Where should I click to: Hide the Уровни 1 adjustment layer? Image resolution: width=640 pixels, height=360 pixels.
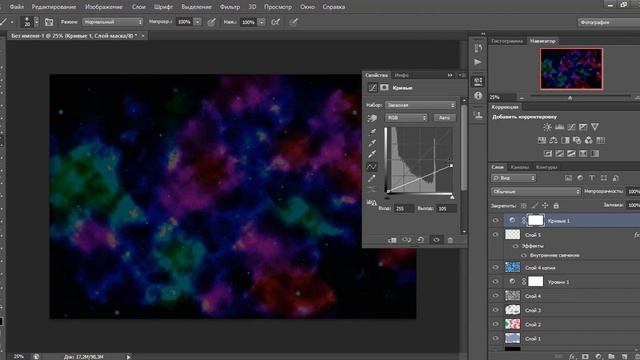(x=496, y=282)
